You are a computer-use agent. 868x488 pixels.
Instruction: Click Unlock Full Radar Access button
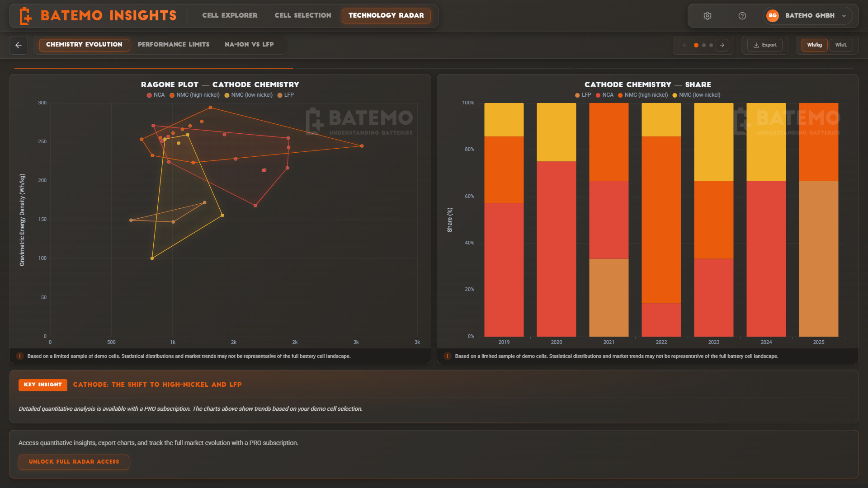pos(74,462)
